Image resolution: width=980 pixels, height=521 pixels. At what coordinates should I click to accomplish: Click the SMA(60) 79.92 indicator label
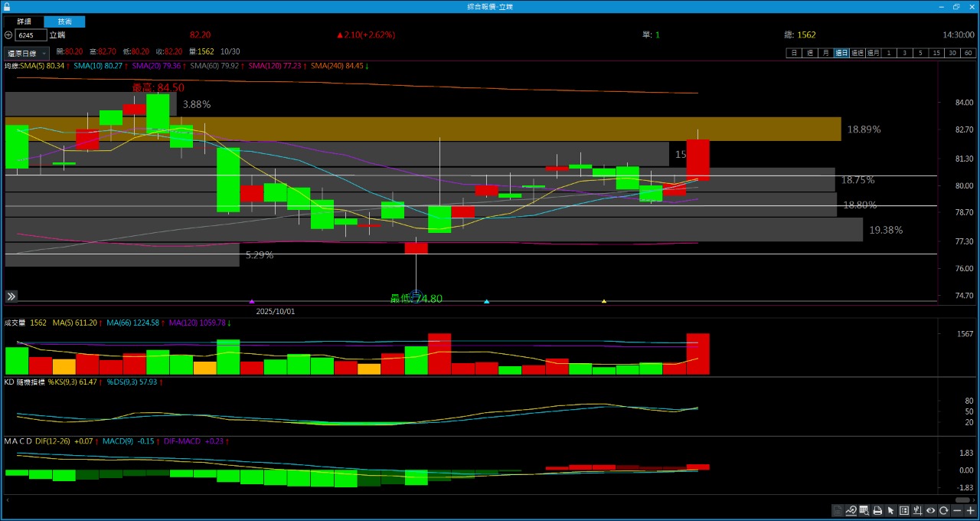point(215,66)
